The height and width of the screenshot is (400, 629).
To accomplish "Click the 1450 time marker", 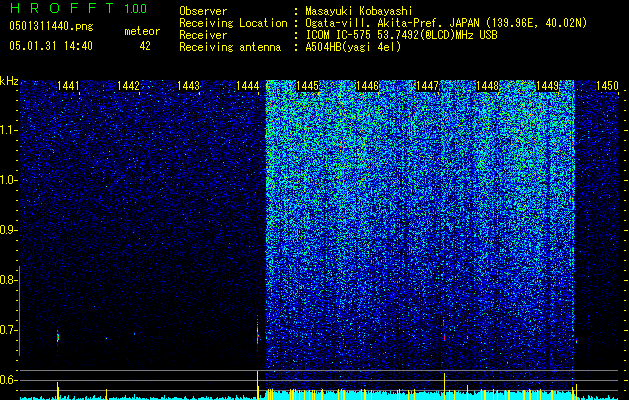I will [607, 86].
